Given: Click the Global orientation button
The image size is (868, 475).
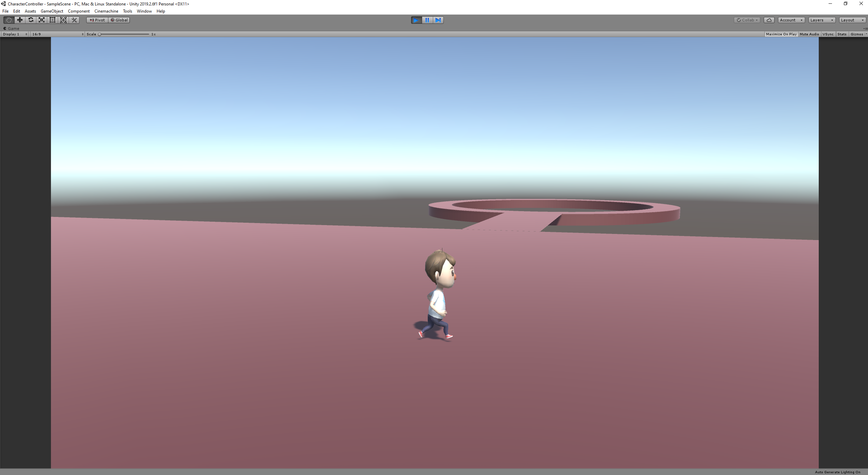Looking at the screenshot, I should [119, 20].
